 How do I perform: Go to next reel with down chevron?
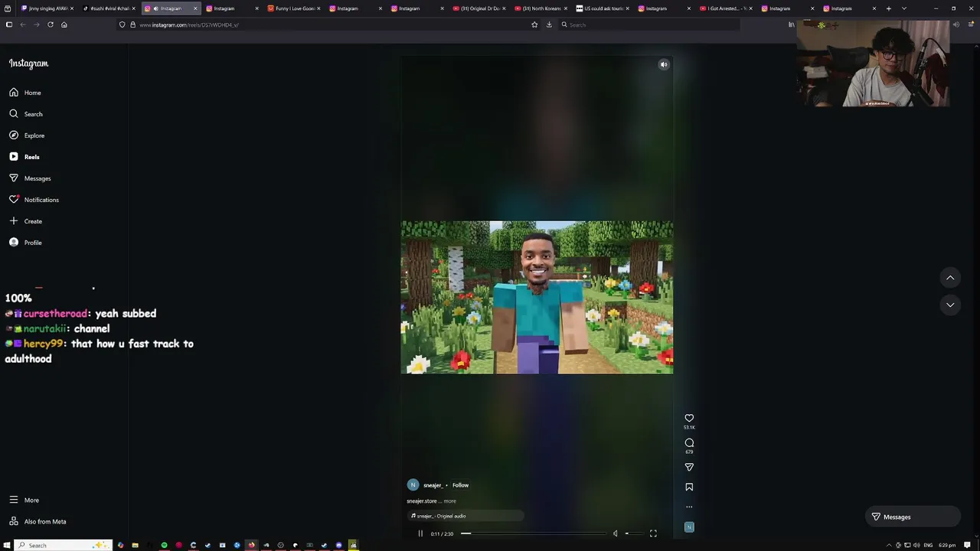[x=950, y=305]
